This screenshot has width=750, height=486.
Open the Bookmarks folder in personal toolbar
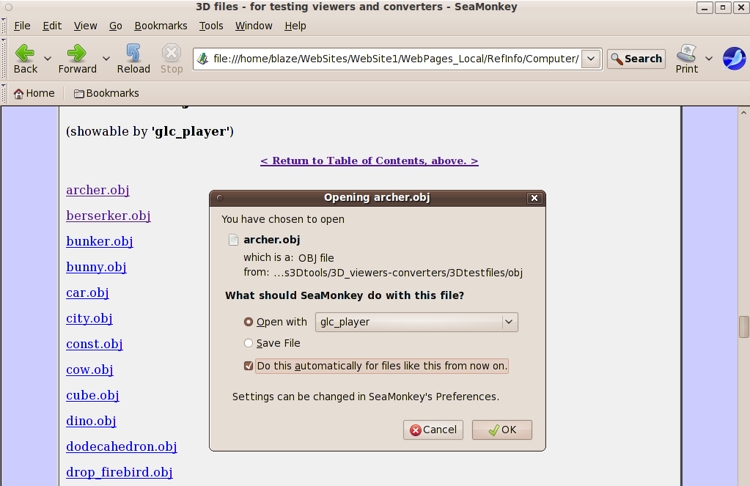[x=106, y=93]
